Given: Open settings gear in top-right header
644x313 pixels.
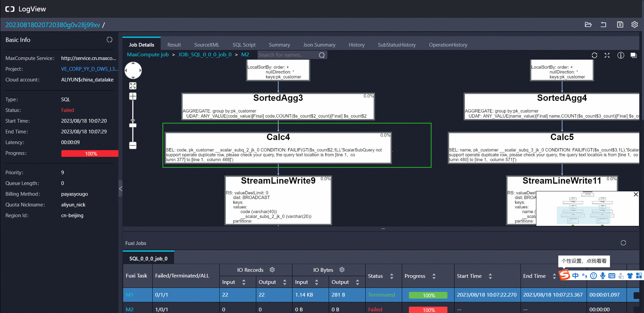Looking at the screenshot, I should click(x=634, y=24).
